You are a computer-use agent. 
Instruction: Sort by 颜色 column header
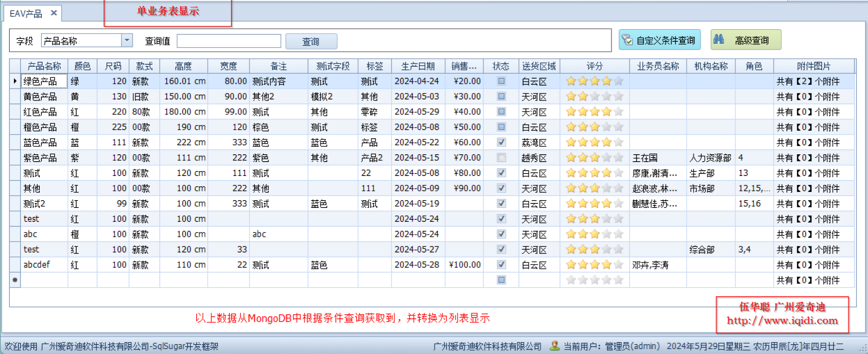(x=82, y=66)
